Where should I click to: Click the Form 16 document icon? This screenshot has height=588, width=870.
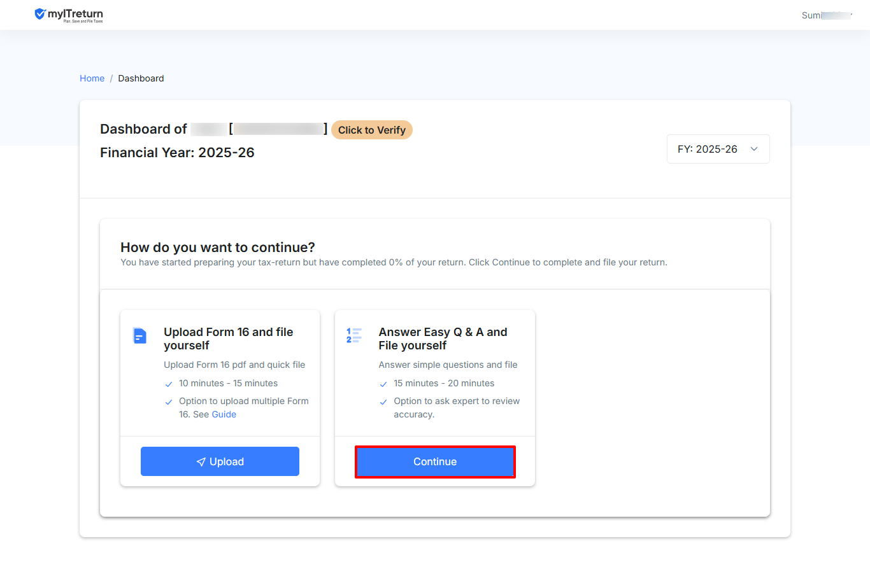tap(139, 335)
